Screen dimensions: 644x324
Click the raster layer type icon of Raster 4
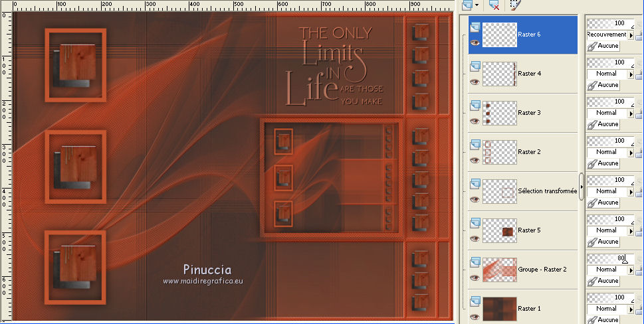pyautogui.click(x=475, y=66)
